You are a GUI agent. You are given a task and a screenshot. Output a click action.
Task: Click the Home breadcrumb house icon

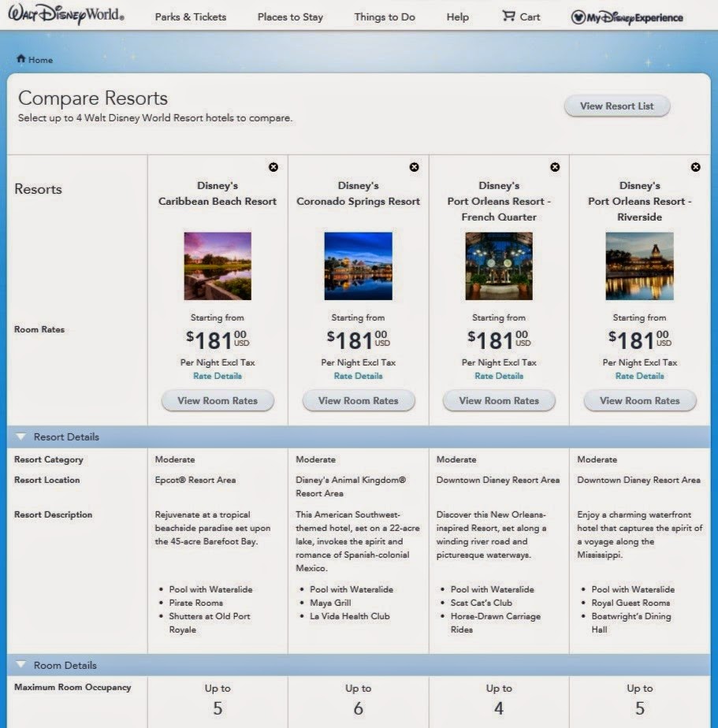coord(21,59)
